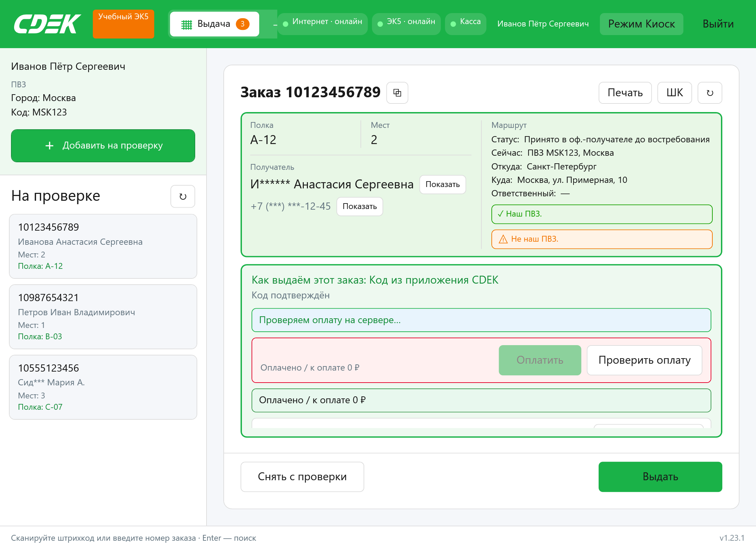The width and height of the screenshot is (756, 550).
Task: Click version label v1.23.1
Action: (x=732, y=538)
